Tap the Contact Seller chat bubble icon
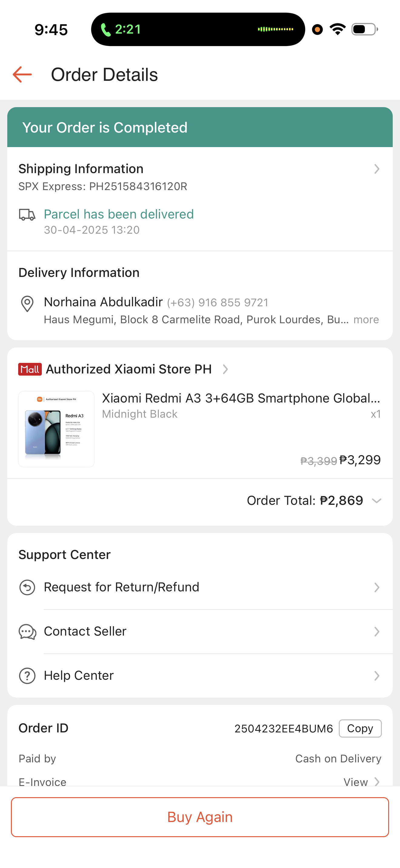This screenshot has width=400, height=868. click(27, 631)
